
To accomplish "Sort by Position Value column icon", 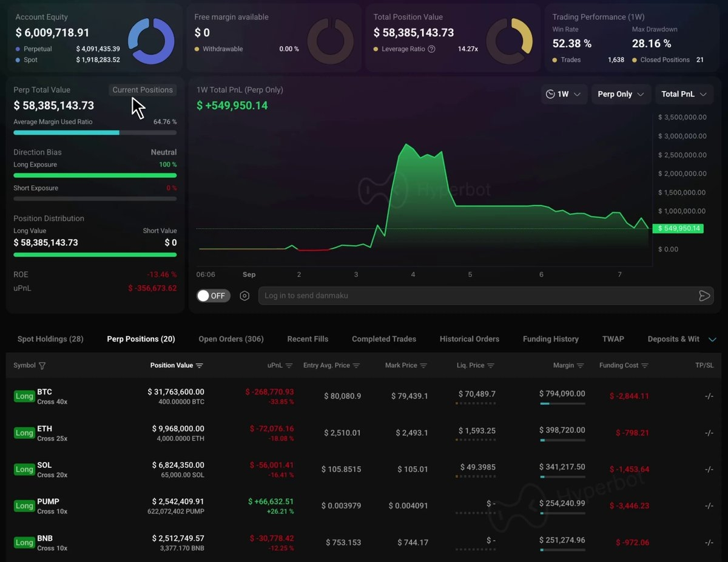I will tap(200, 365).
